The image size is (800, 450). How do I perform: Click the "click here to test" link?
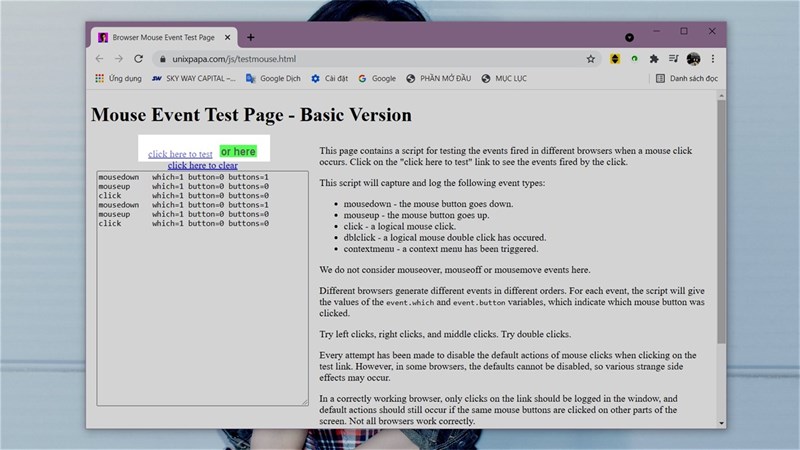[180, 154]
